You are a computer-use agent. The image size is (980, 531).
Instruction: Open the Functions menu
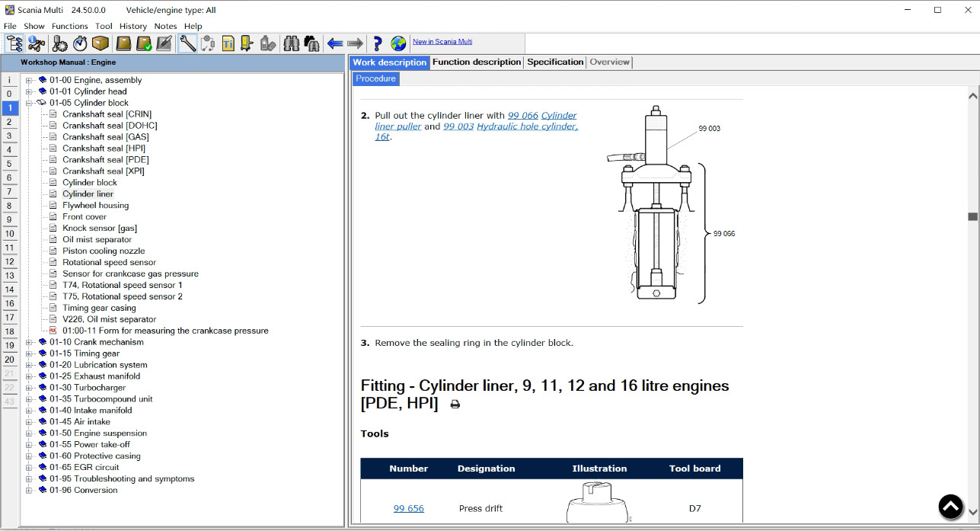70,26
